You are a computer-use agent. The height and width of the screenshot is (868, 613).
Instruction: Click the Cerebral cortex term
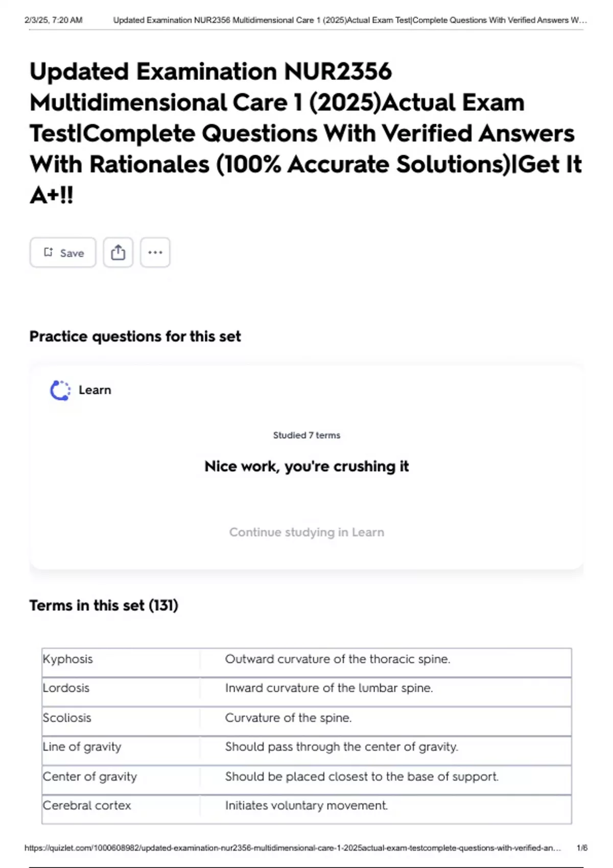pyautogui.click(x=87, y=806)
